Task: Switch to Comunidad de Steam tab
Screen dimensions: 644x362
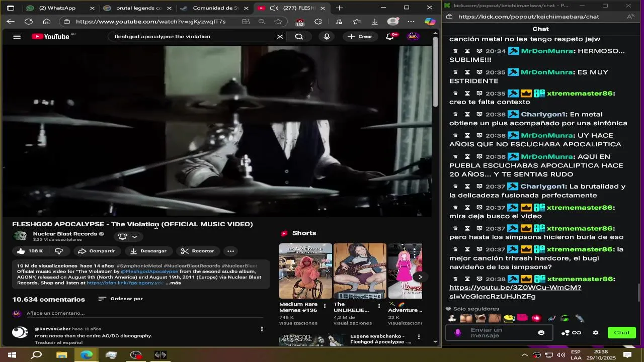Action: (214, 8)
